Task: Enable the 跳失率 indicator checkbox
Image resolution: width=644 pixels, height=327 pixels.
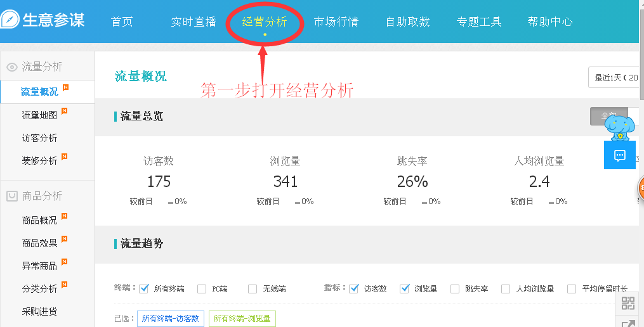Action: tap(455, 289)
